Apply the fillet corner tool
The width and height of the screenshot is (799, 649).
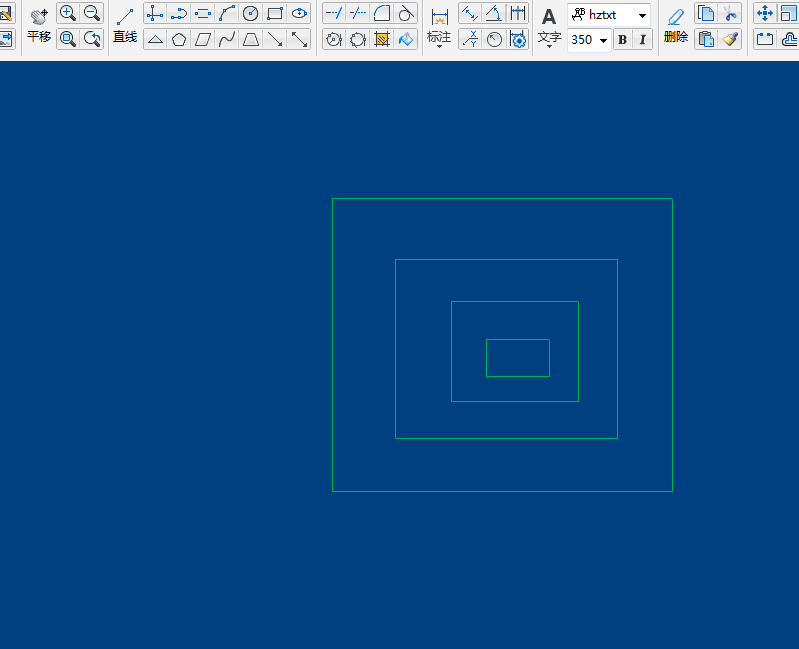tap(382, 14)
